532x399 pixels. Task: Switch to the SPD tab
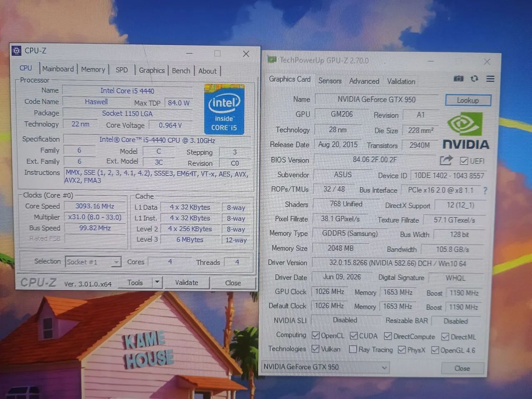(122, 70)
